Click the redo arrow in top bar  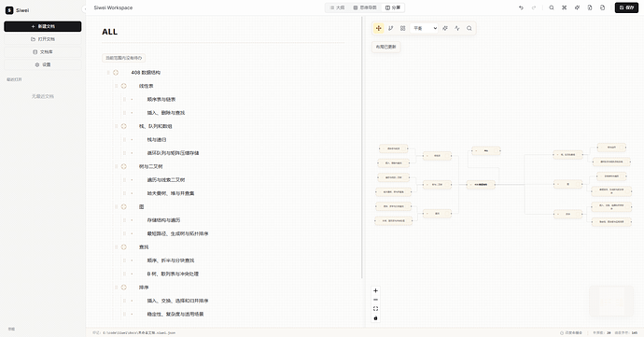point(534,7)
